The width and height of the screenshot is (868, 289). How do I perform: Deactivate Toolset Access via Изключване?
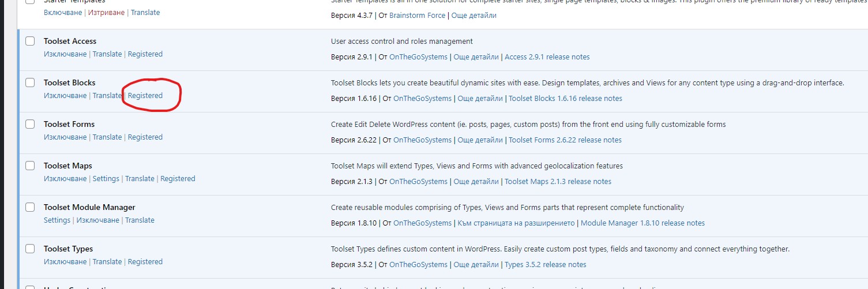65,54
